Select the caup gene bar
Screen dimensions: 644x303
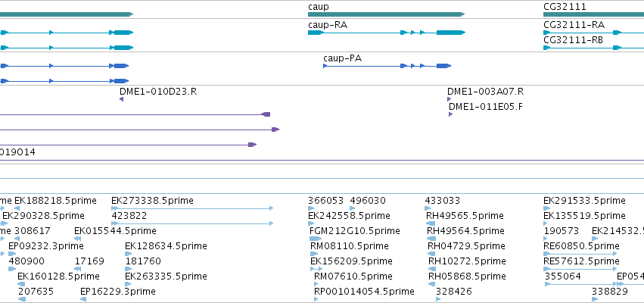[x=386, y=14]
